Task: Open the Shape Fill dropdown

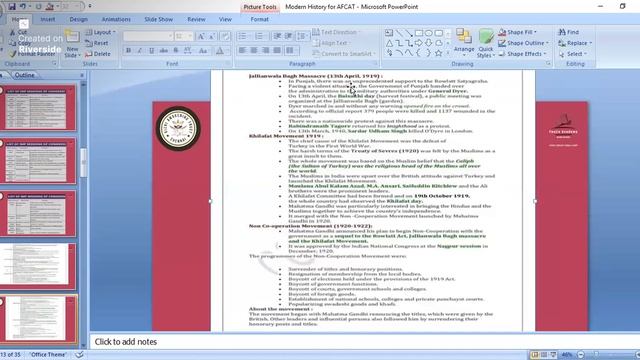Action: (x=517, y=32)
